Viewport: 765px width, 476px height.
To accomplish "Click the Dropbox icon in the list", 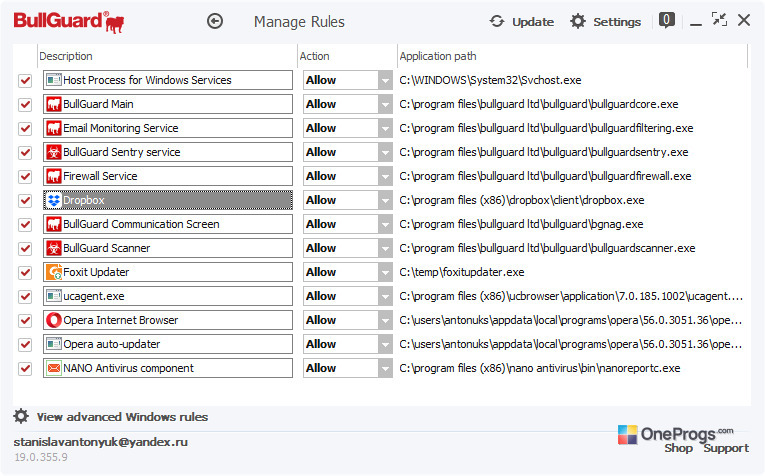I will 54,200.
